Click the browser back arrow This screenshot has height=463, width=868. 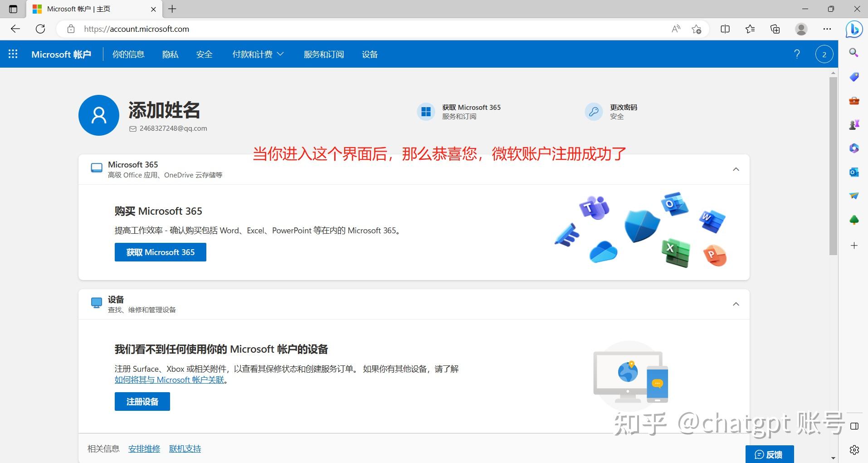tap(15, 29)
